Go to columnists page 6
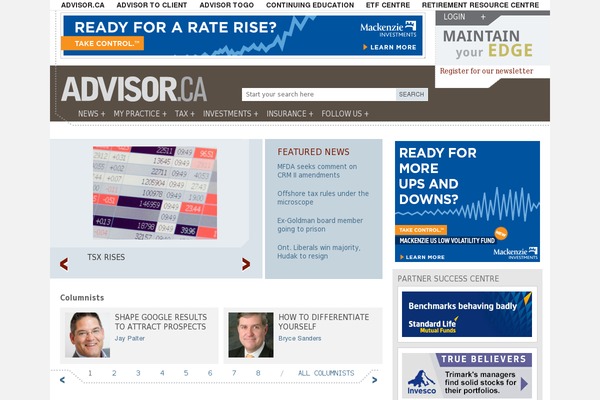600x400 pixels. pos(210,373)
